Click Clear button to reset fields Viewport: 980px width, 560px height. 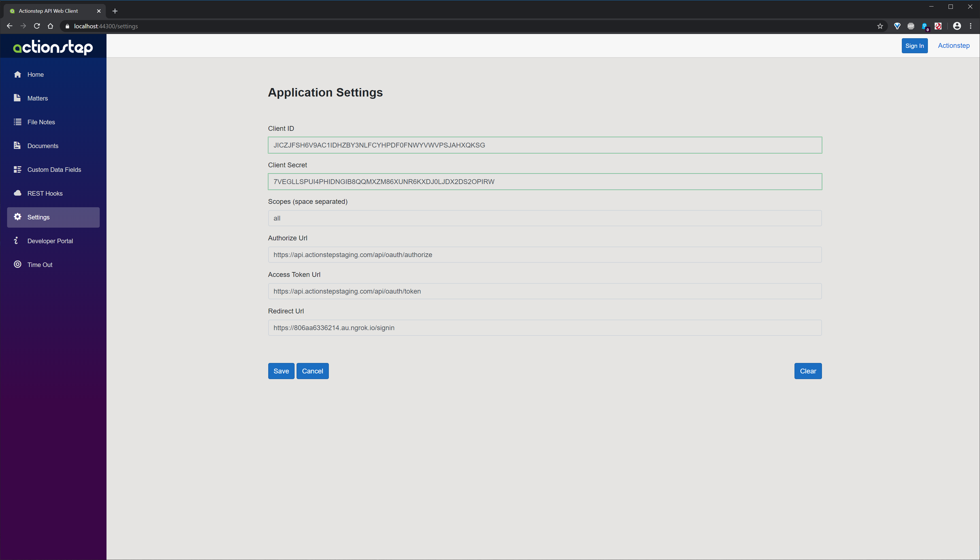(808, 371)
